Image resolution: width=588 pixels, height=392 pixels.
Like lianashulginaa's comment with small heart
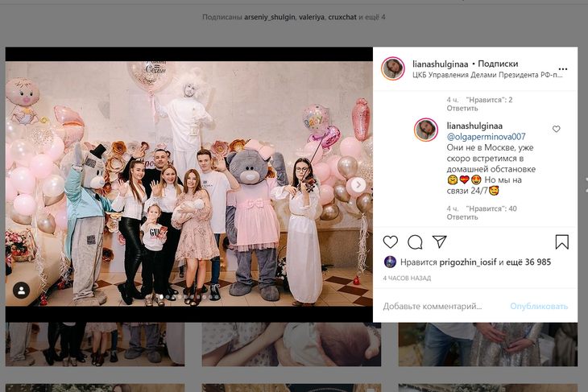pyautogui.click(x=556, y=129)
